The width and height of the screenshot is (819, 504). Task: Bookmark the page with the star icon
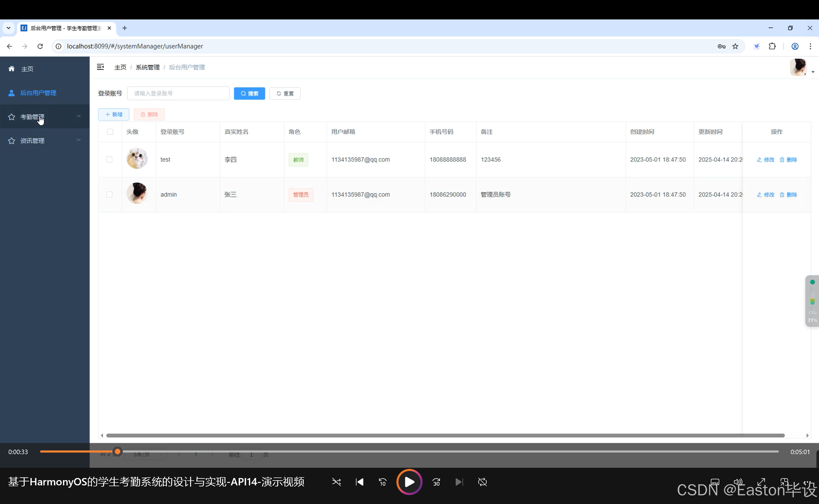click(735, 46)
